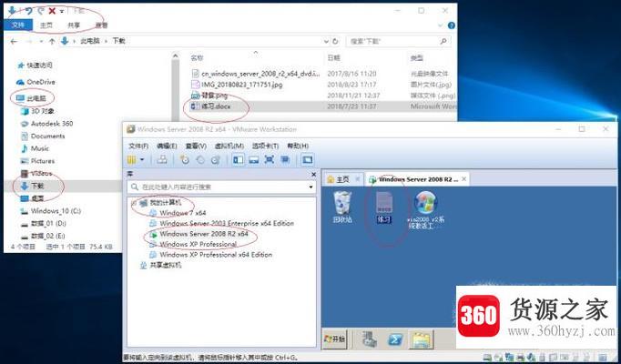Toggle the thumbnail bar view icon
The width and height of the screenshot is (621, 364).
point(253,159)
